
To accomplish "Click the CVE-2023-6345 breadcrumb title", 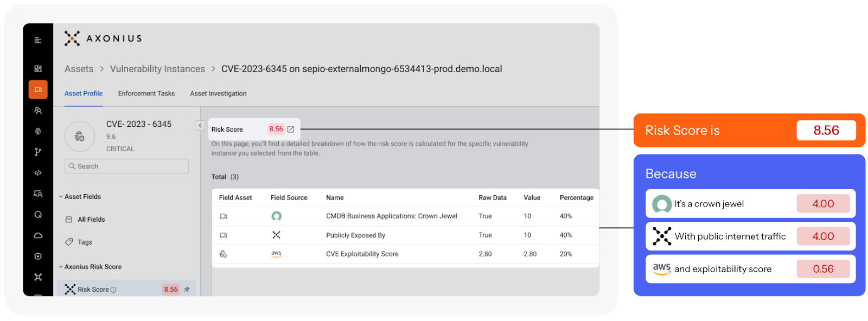I will [362, 69].
